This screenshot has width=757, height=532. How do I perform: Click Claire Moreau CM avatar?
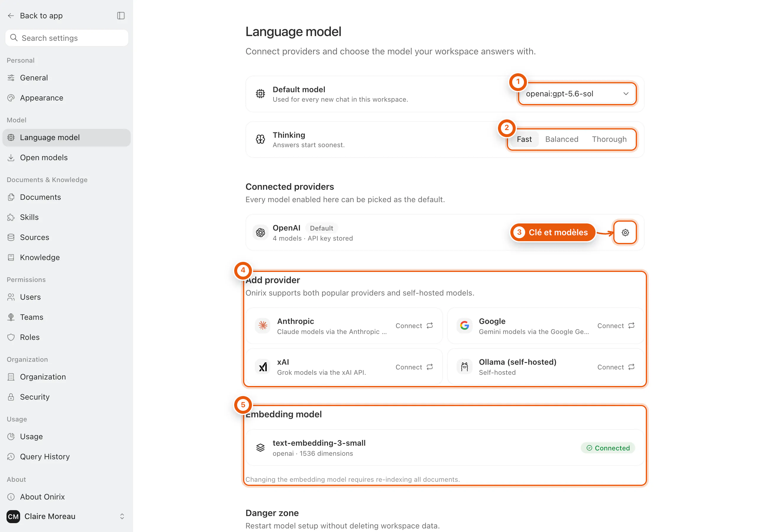coord(13,516)
